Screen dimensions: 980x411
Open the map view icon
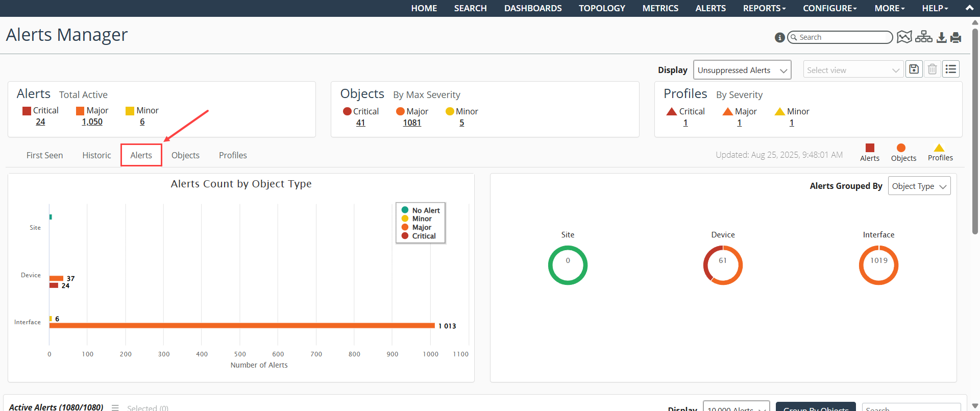click(904, 37)
